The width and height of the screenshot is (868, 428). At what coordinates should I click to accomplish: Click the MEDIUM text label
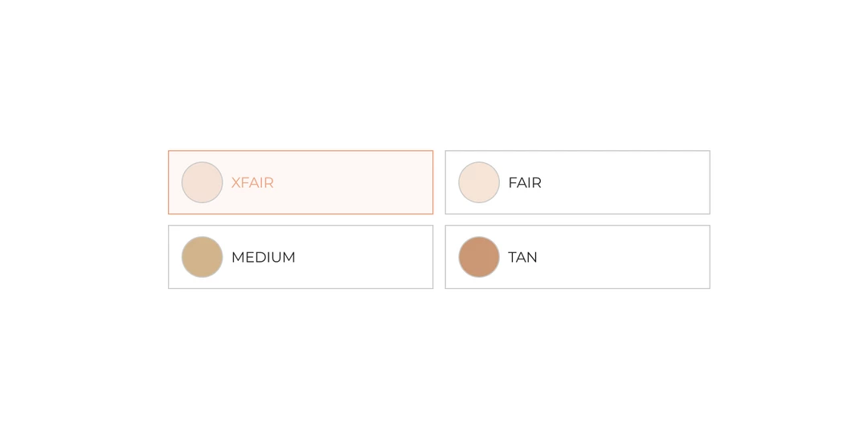click(264, 258)
